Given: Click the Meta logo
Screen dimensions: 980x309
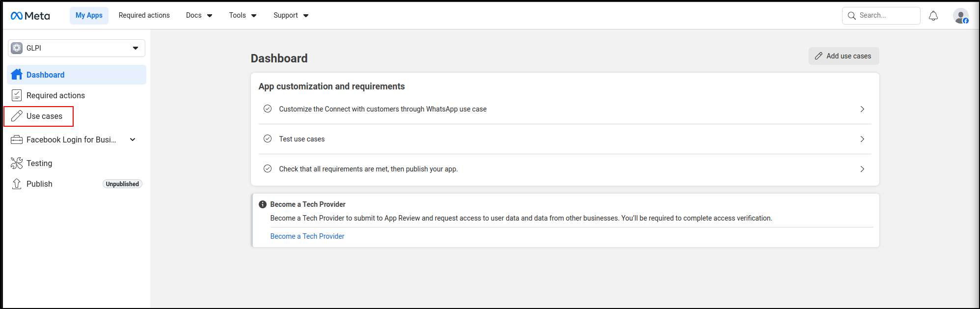Looking at the screenshot, I should [x=30, y=16].
